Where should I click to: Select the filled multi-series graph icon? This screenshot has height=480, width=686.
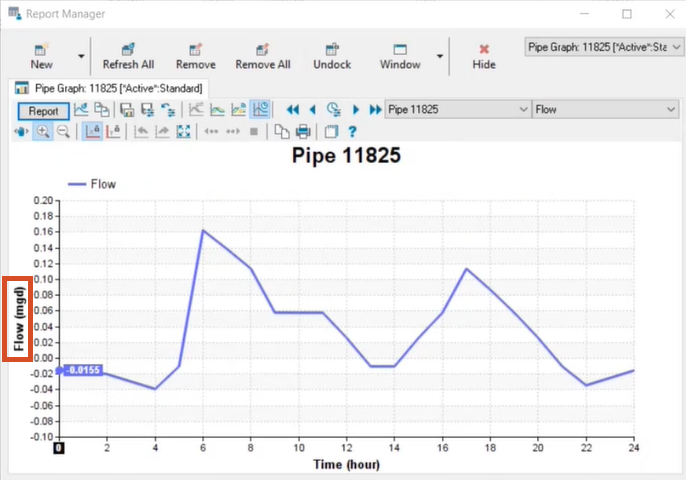[x=238, y=109]
